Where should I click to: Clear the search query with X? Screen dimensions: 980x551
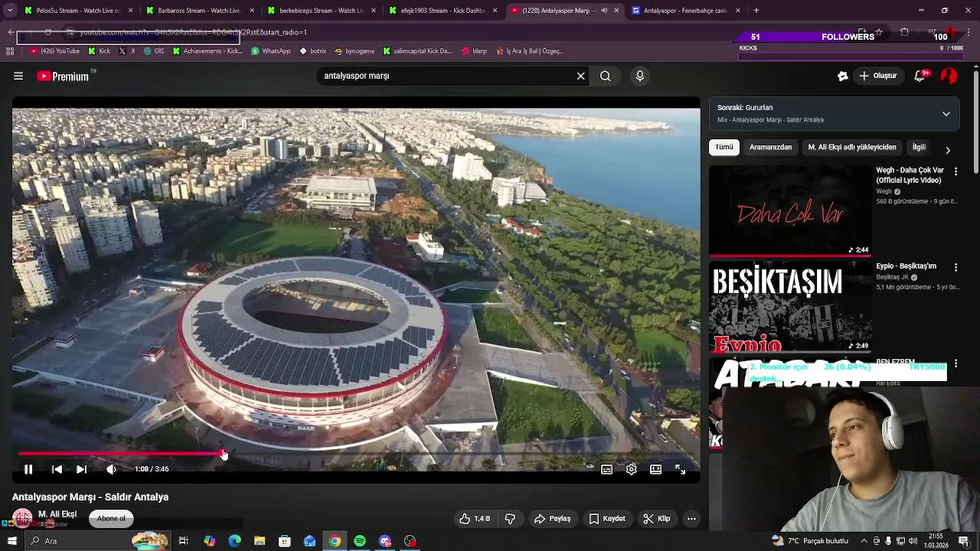580,76
